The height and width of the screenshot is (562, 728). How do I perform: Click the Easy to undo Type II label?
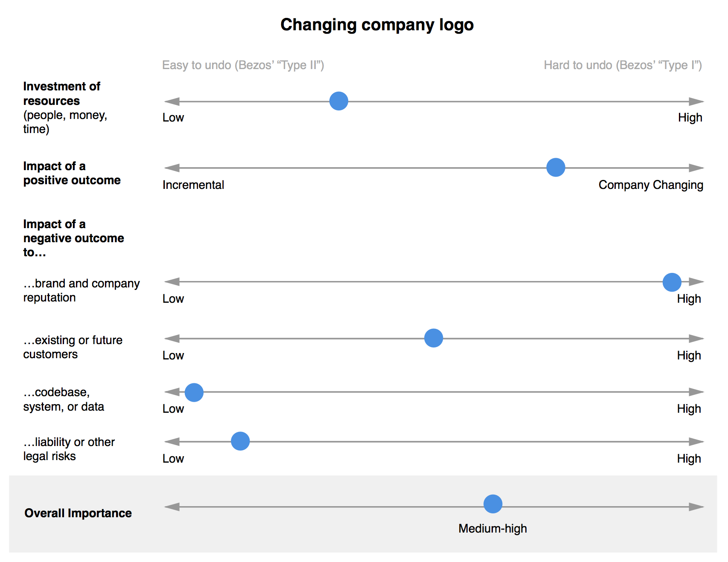(x=243, y=65)
